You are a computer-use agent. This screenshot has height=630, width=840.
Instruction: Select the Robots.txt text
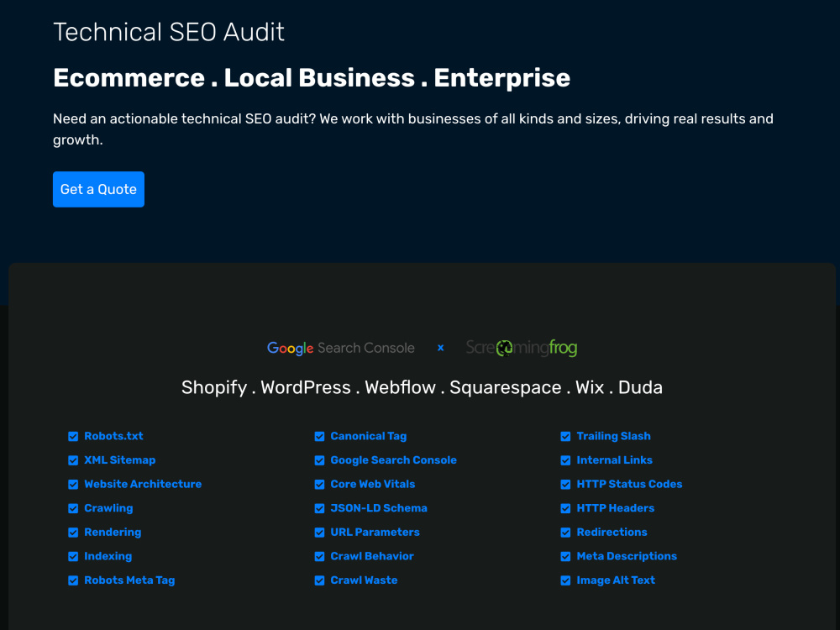click(x=113, y=436)
